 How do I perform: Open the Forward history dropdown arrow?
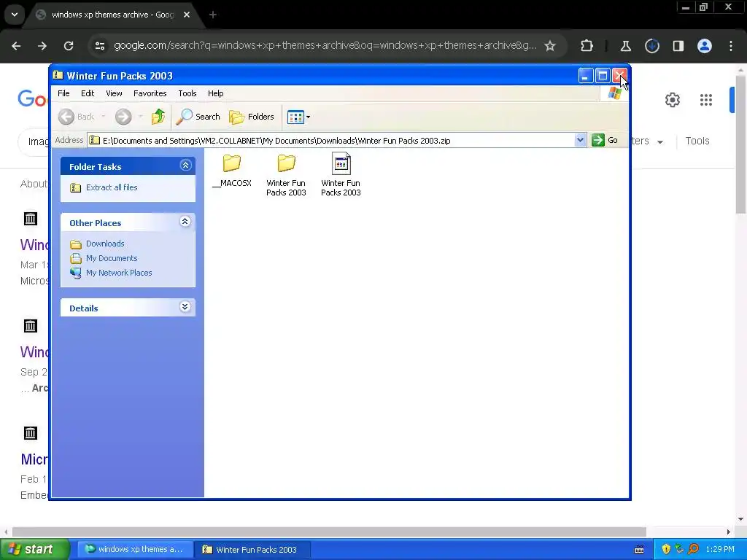click(x=140, y=117)
